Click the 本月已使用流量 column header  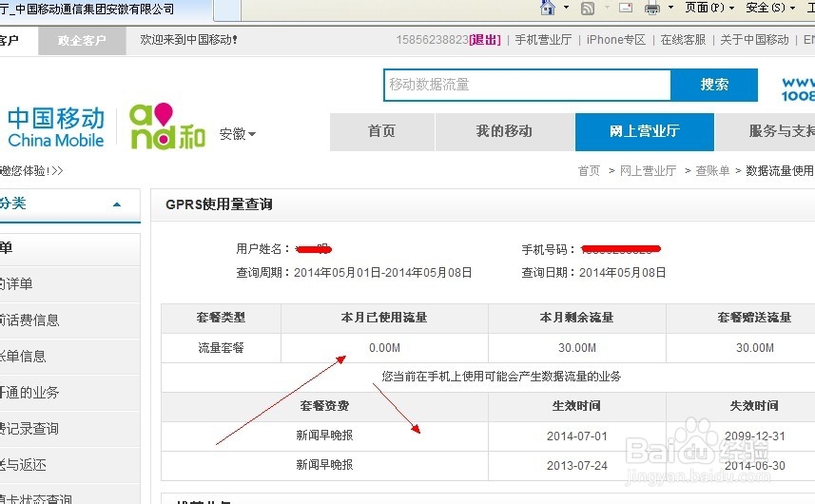384,318
